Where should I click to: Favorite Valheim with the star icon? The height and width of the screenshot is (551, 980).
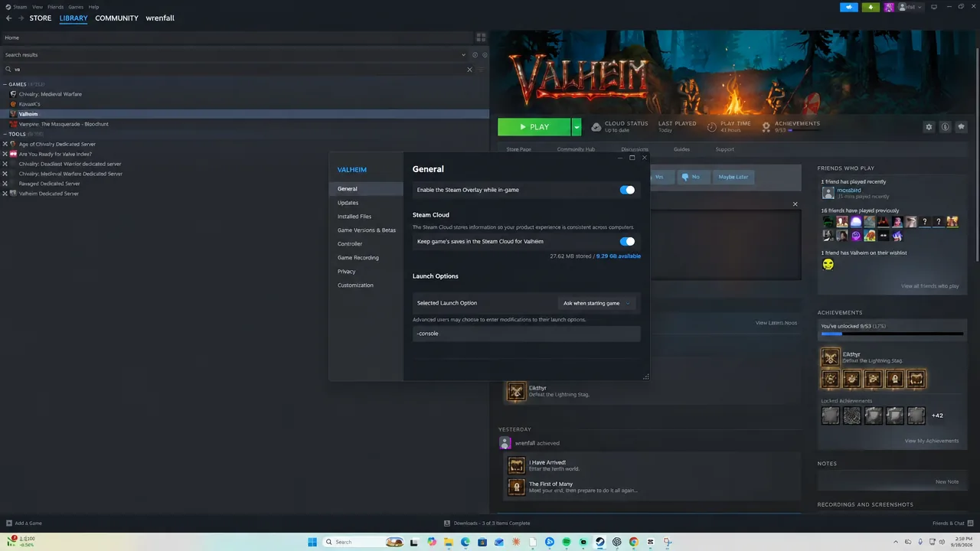[x=961, y=127]
